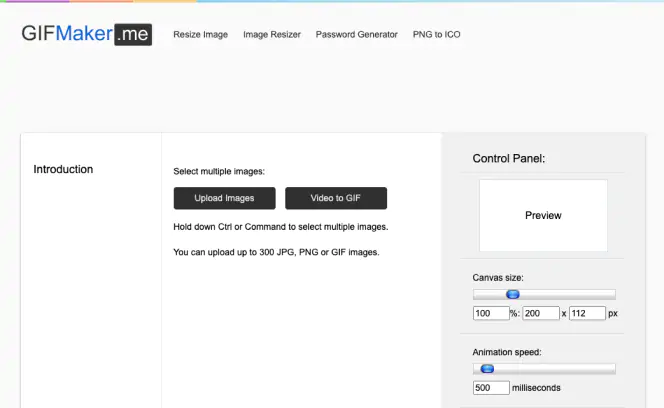
Task: Click the Canvas size slider track
Action: click(544, 294)
